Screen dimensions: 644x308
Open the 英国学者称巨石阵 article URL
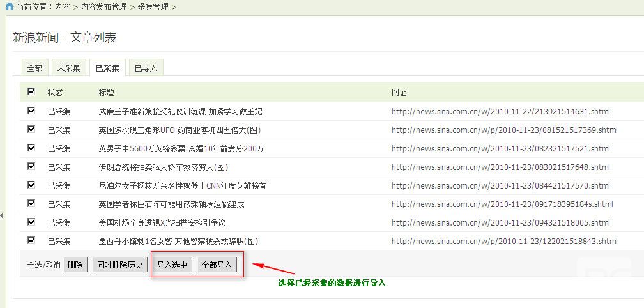click(x=502, y=204)
